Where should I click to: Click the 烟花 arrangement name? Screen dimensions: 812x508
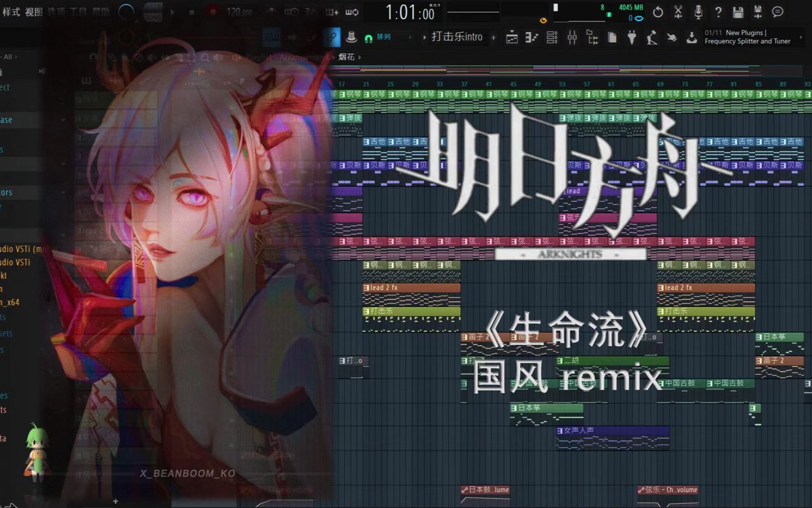click(346, 57)
